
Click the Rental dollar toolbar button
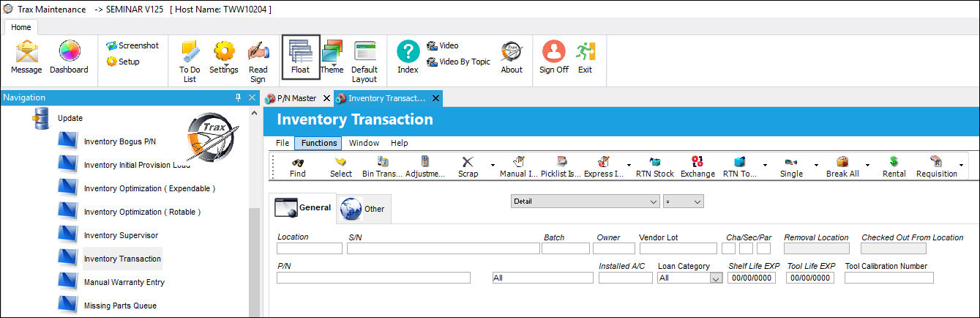pos(894,168)
